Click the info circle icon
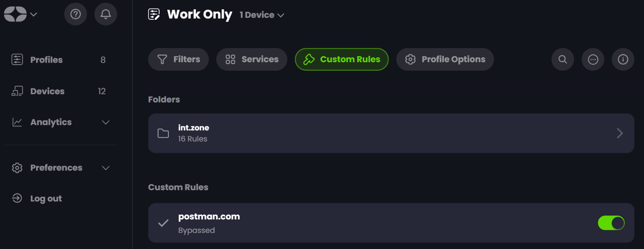 623,59
